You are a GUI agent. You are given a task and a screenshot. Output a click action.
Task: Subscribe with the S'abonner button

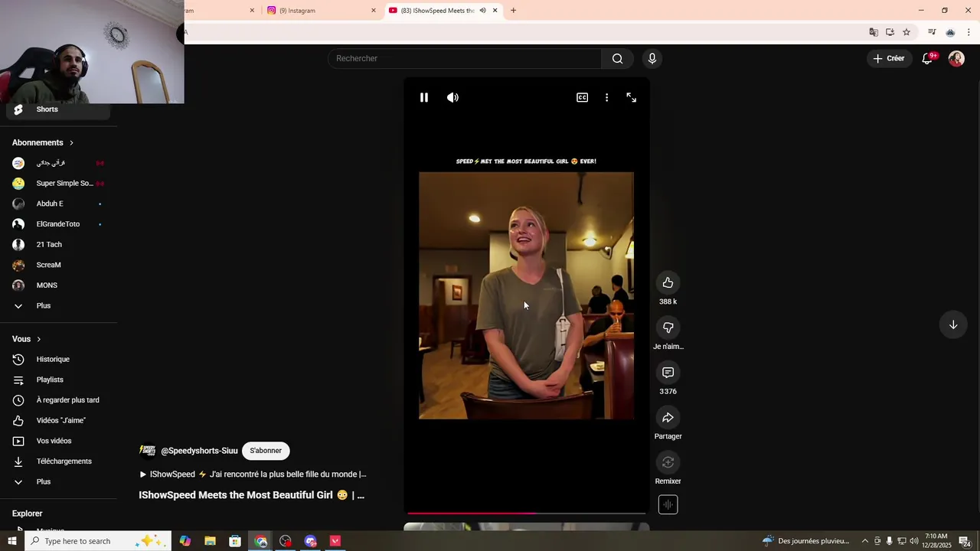(266, 451)
